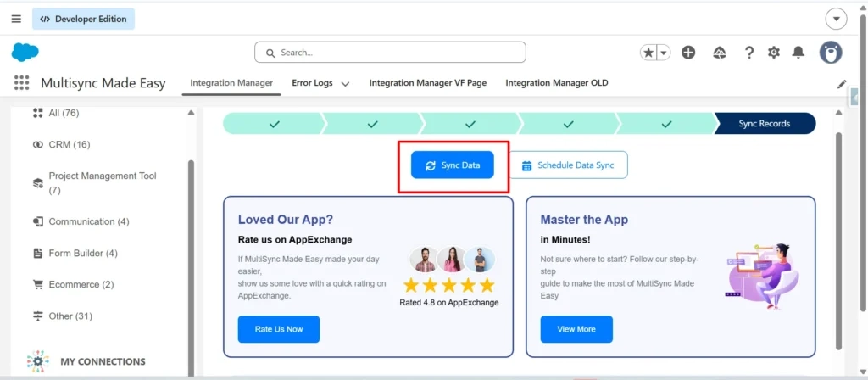This screenshot has width=868, height=380.
Task: Click the Other category signpost icon
Action: (x=37, y=316)
